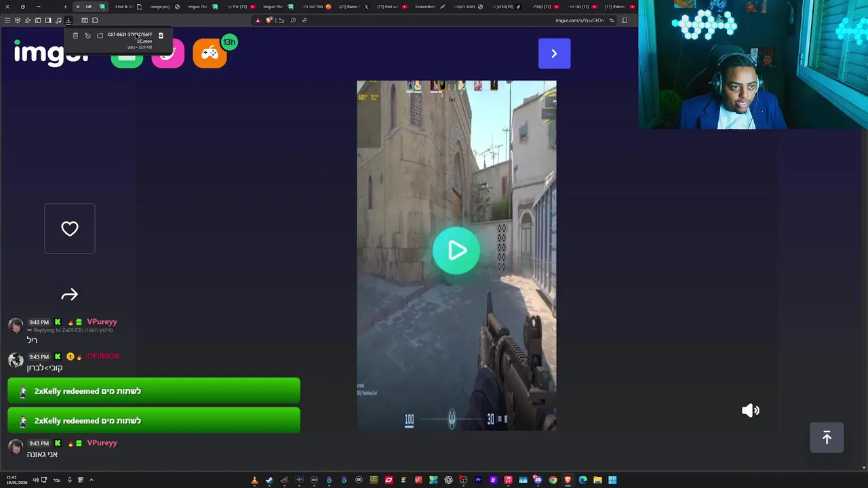868x488 pixels.
Task: Open site settings tune icon
Action: [x=611, y=20]
